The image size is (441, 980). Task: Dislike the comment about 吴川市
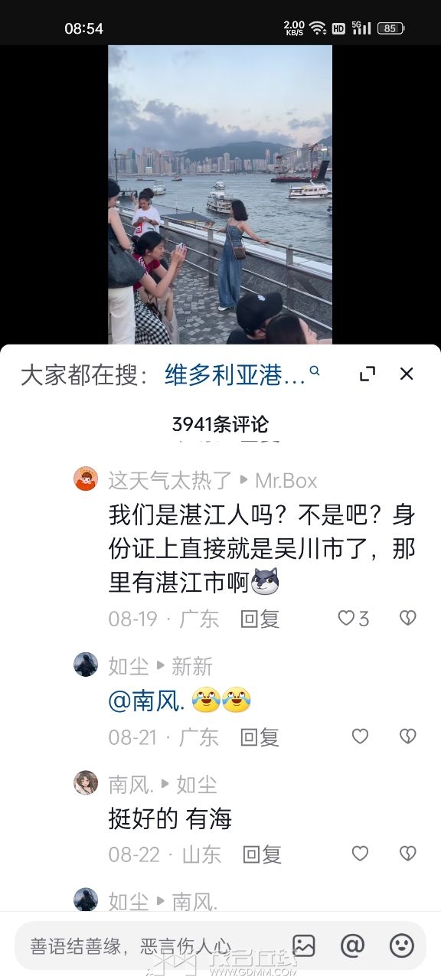[x=408, y=618]
